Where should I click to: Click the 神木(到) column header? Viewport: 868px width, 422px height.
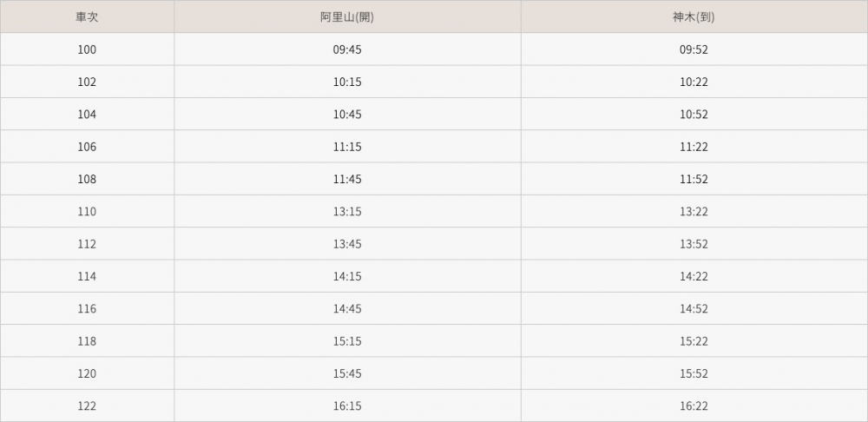pyautogui.click(x=694, y=16)
